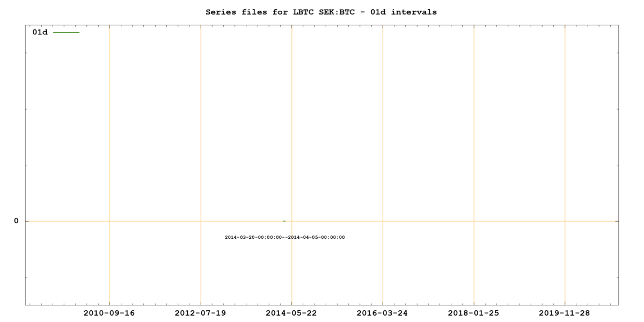
Task: Click the x-axis label 2014-05-22
Action: (x=291, y=313)
